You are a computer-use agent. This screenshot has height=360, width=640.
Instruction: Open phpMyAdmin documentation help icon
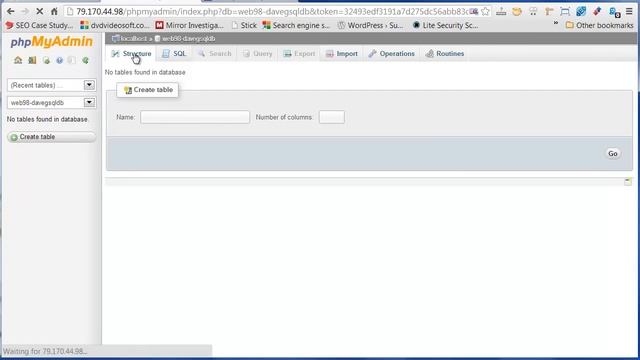tap(60, 60)
